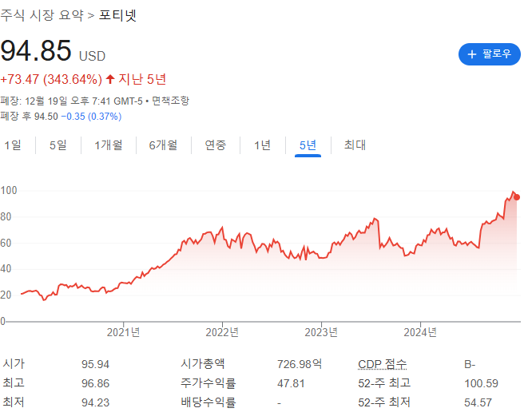
Task: Select the 1일 time range tab
Action: (13, 145)
